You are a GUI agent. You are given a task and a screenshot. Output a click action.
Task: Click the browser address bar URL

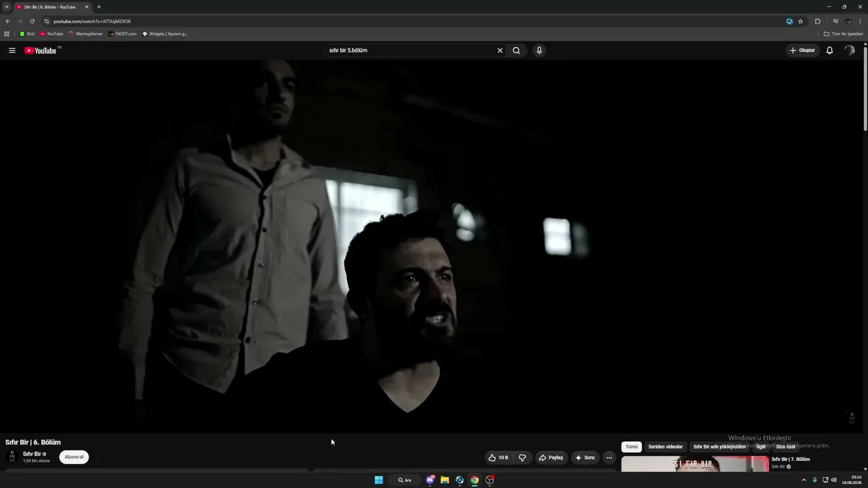point(92,21)
